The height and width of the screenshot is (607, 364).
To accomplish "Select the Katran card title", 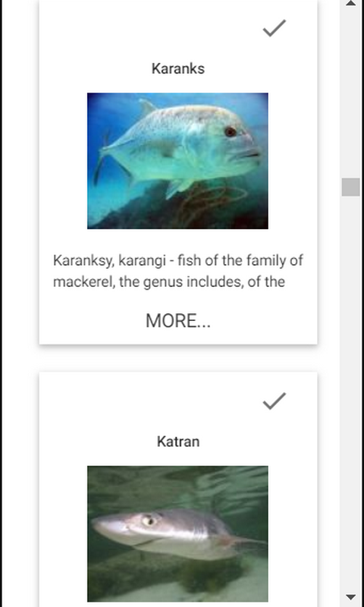I will pyautogui.click(x=178, y=442).
